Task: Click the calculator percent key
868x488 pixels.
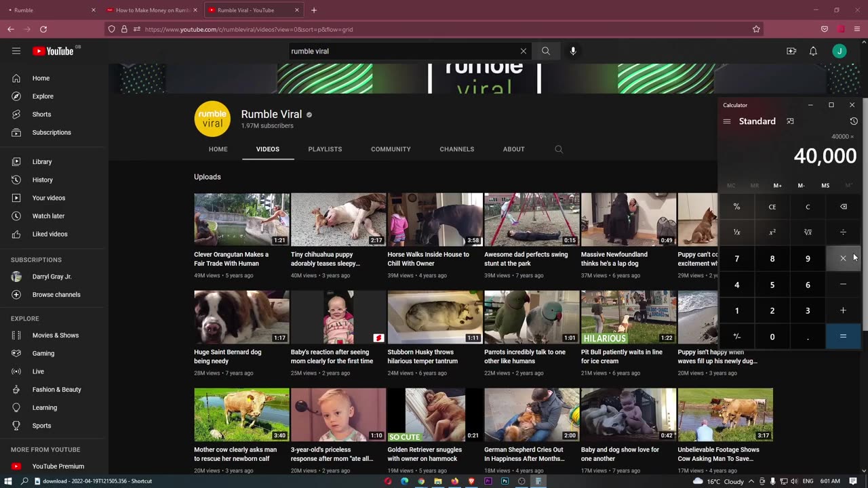Action: pyautogui.click(x=736, y=207)
